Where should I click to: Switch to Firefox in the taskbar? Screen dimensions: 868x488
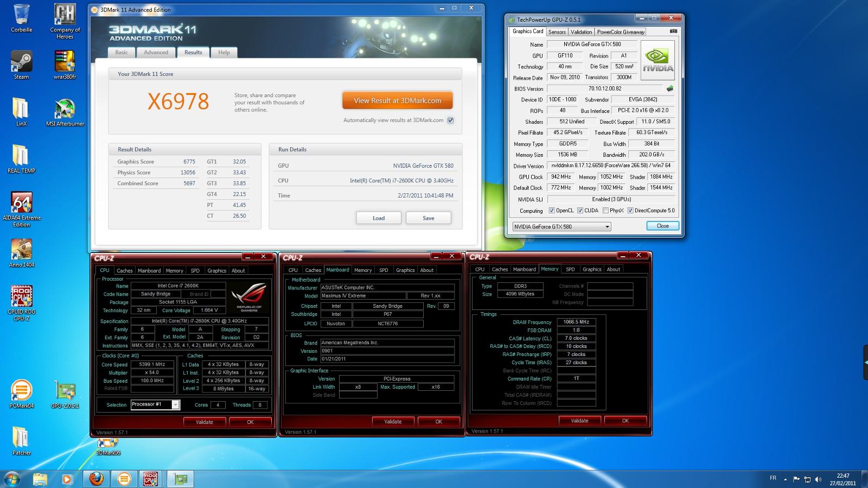pos(97,479)
